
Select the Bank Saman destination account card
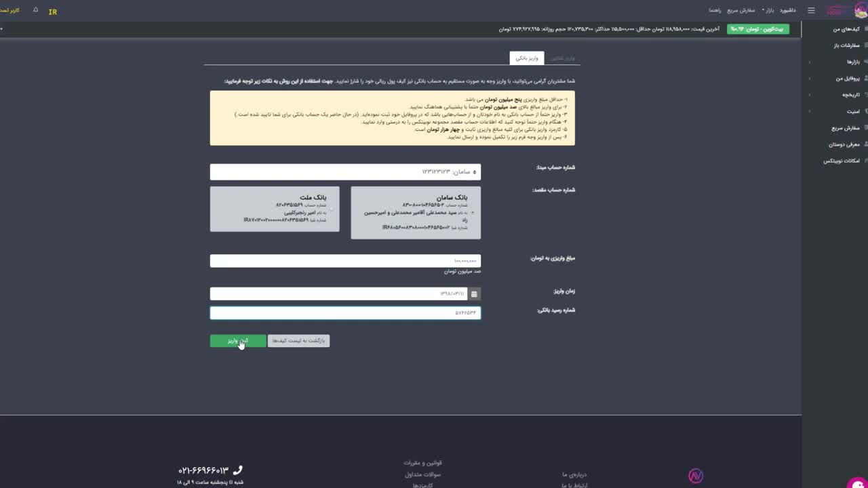tap(415, 213)
